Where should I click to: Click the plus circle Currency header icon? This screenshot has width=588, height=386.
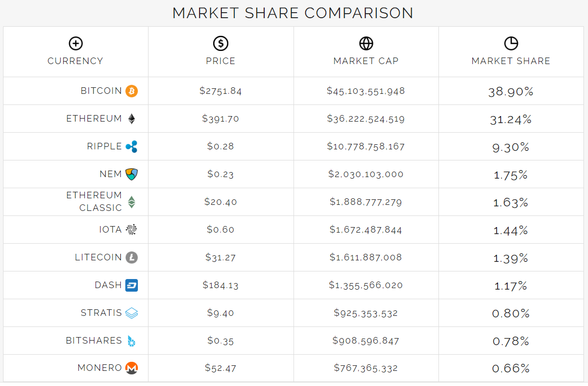click(x=75, y=43)
